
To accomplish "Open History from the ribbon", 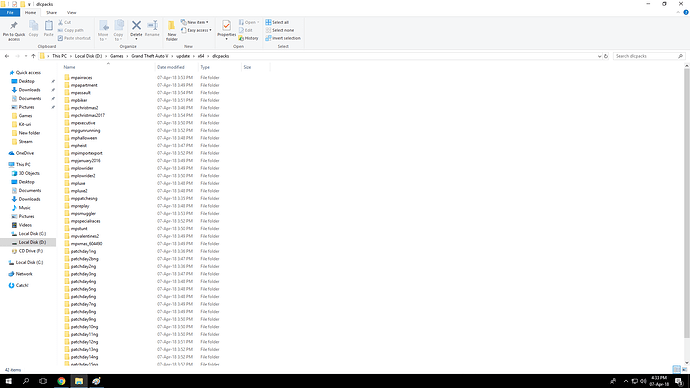I will point(248,38).
